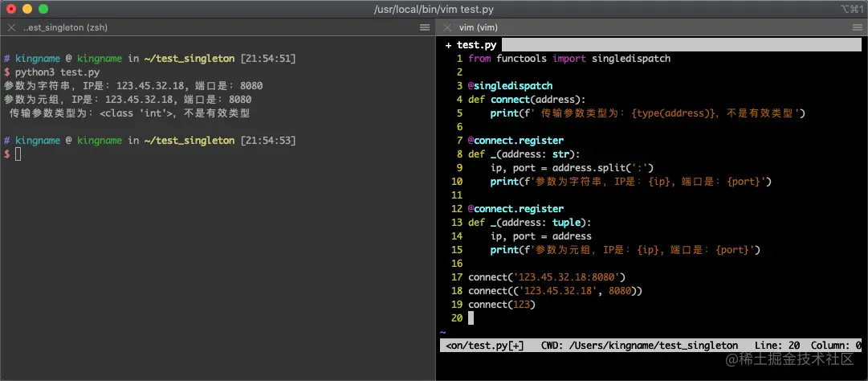The width and height of the screenshot is (868, 381).
Task: Click the timestamp [21:54:51]
Action: coord(268,58)
